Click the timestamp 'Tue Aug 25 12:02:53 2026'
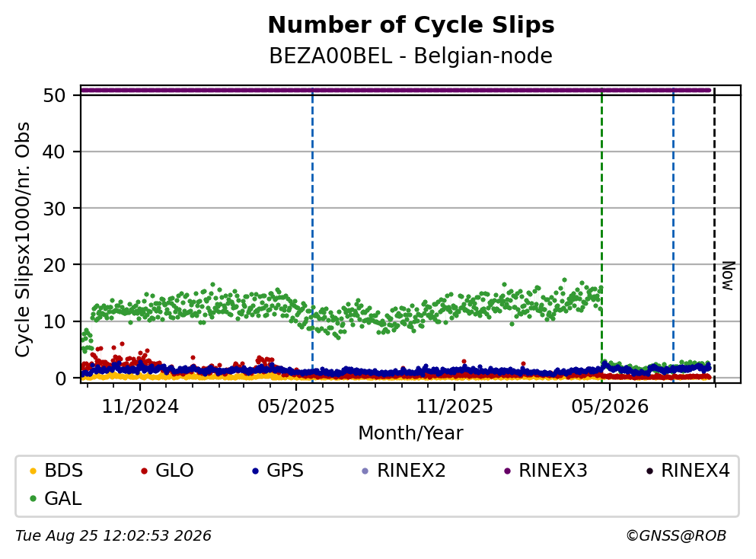The height and width of the screenshot is (559, 756). click(x=113, y=536)
